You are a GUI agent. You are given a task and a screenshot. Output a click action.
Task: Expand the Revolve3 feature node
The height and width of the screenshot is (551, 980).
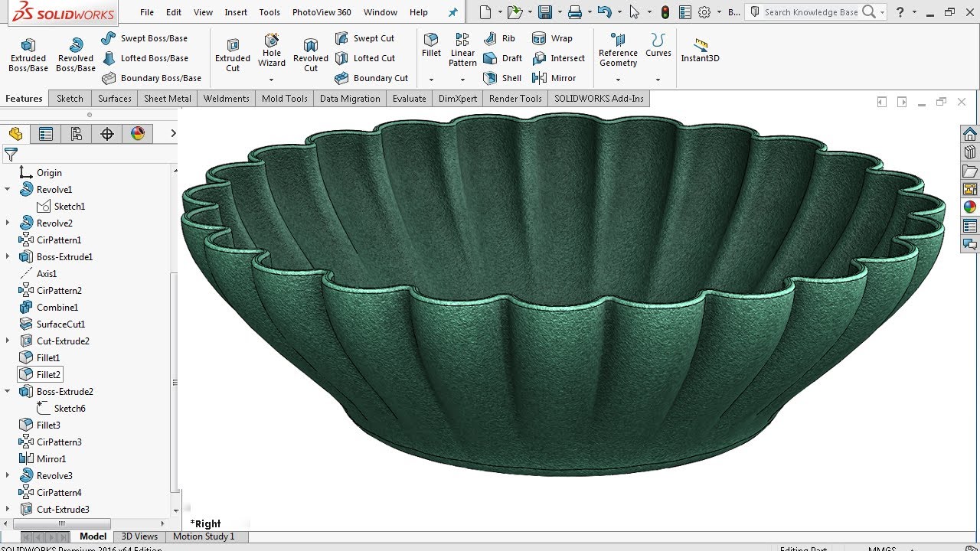pos(8,476)
